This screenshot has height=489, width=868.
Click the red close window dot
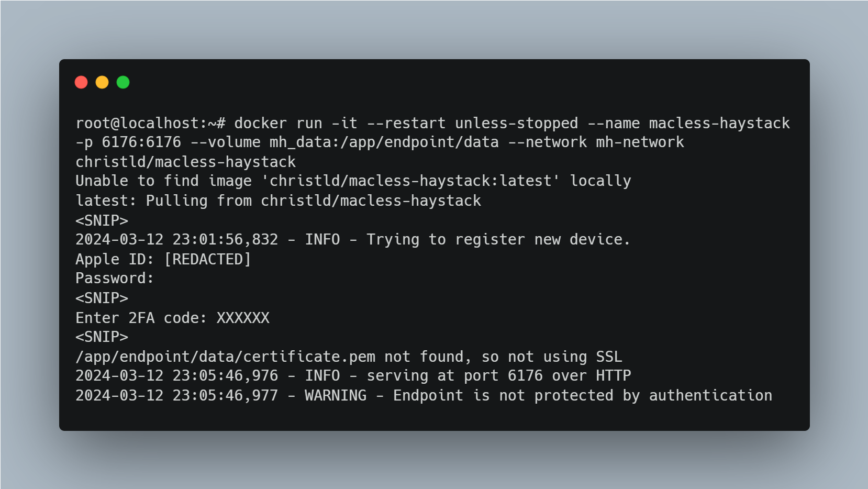(x=81, y=82)
